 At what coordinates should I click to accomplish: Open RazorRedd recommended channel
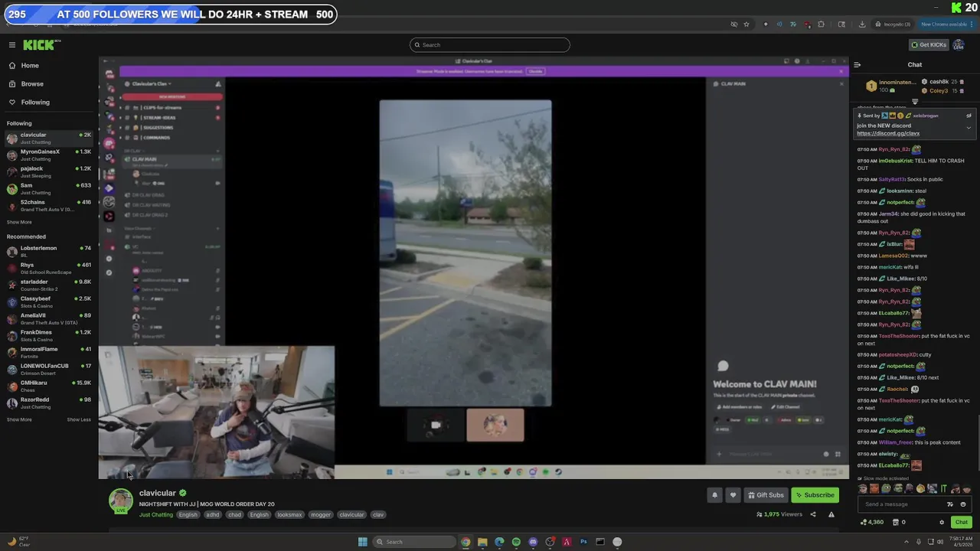pos(49,403)
